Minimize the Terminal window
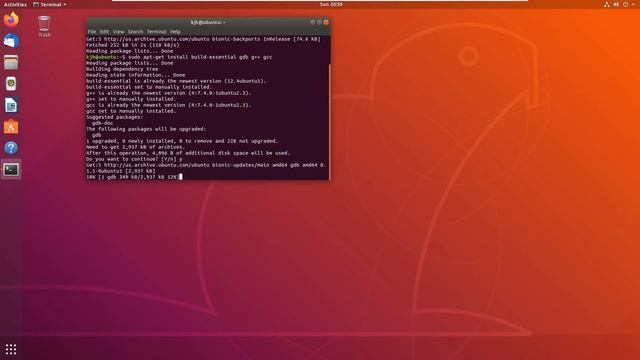The image size is (640, 360). pyautogui.click(x=313, y=22)
